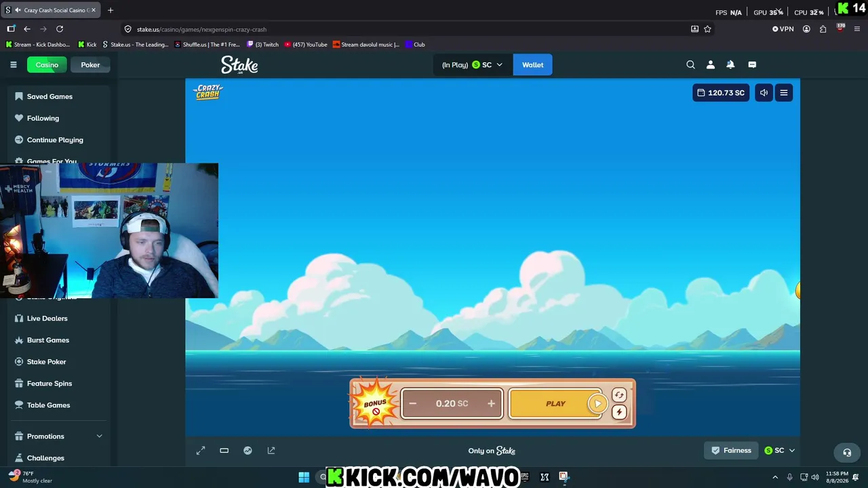The height and width of the screenshot is (488, 868).
Task: Close the Crazy Crash Social Casino tab
Action: coord(94,10)
